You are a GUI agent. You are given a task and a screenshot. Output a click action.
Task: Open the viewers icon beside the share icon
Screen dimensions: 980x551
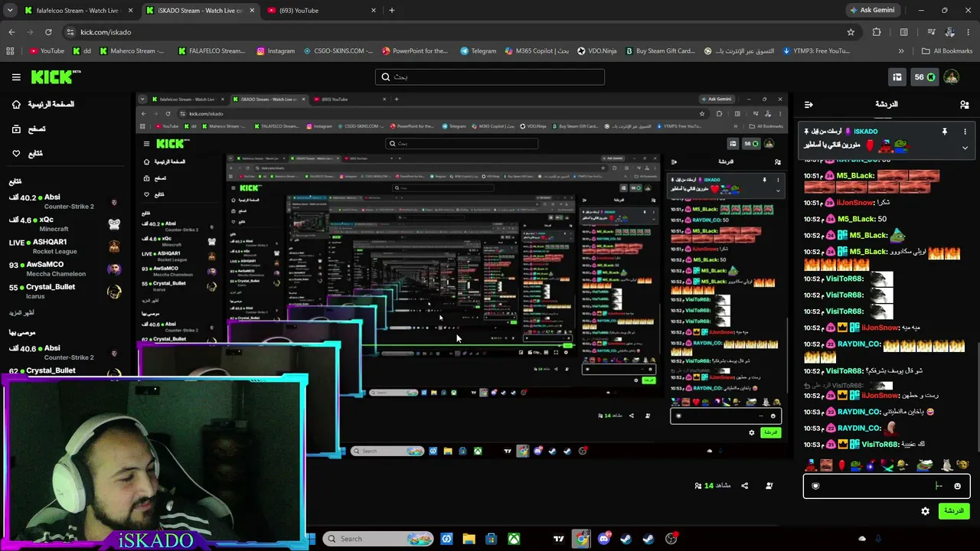tap(769, 486)
